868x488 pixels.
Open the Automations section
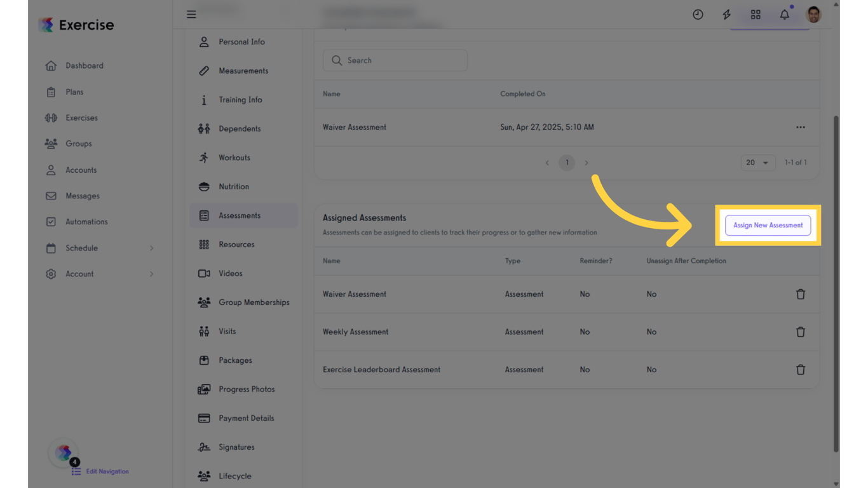coord(86,222)
